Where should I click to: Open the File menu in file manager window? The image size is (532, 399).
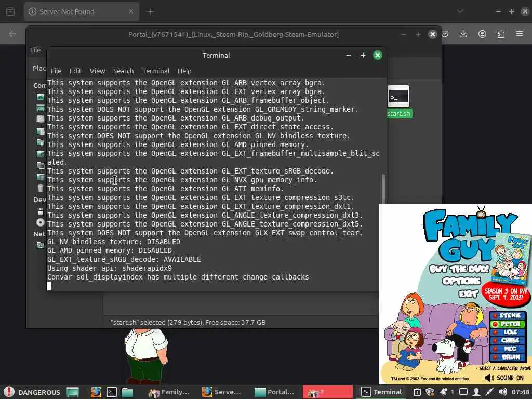coord(35,50)
